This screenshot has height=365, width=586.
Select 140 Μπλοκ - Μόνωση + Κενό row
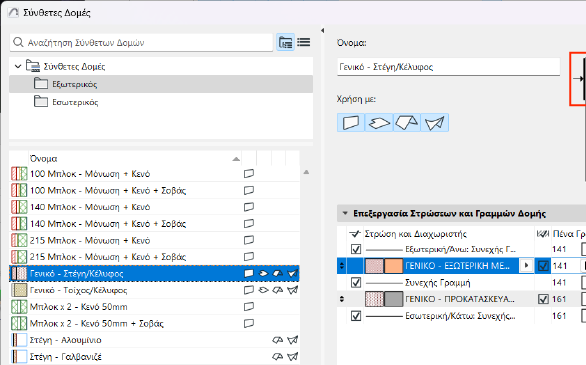tap(154, 207)
